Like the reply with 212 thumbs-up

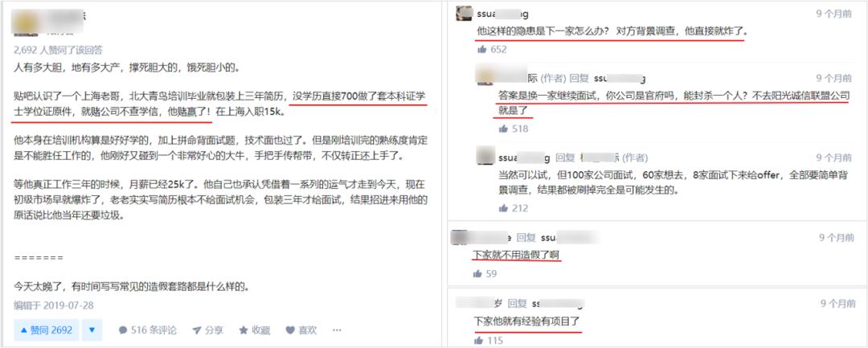click(x=503, y=209)
